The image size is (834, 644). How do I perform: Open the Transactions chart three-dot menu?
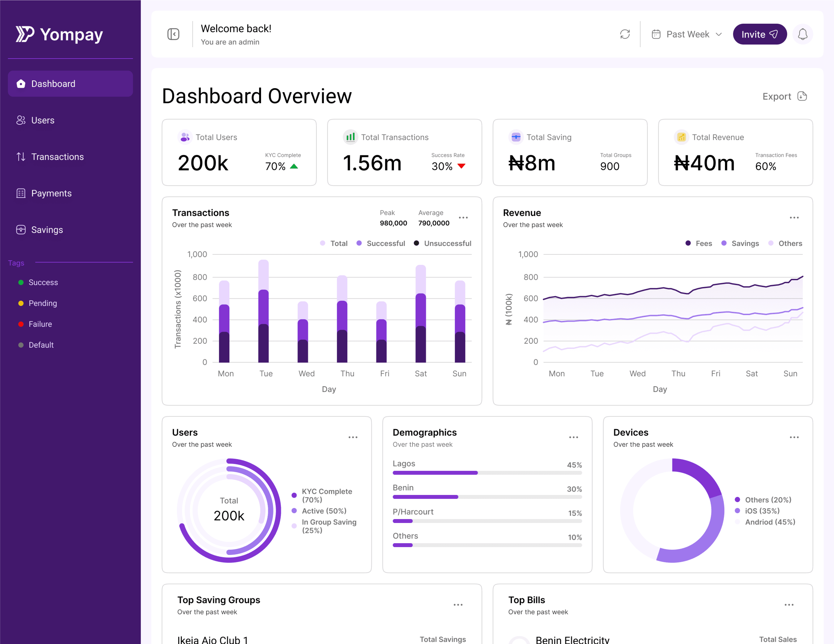[x=463, y=218]
